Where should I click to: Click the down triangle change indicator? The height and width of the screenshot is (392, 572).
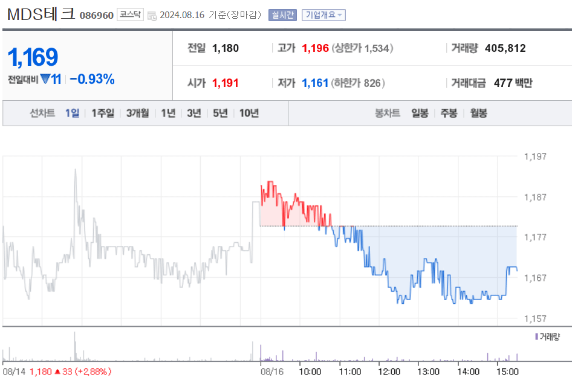[x=45, y=79]
